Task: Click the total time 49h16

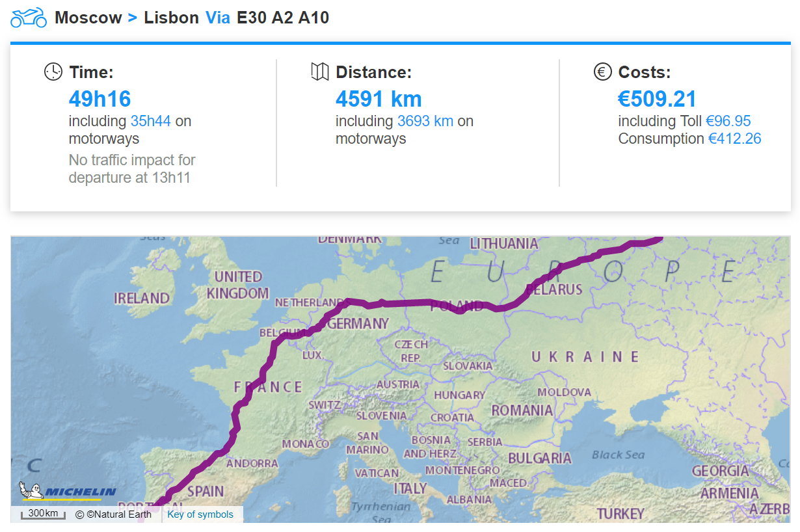Action: coord(100,99)
